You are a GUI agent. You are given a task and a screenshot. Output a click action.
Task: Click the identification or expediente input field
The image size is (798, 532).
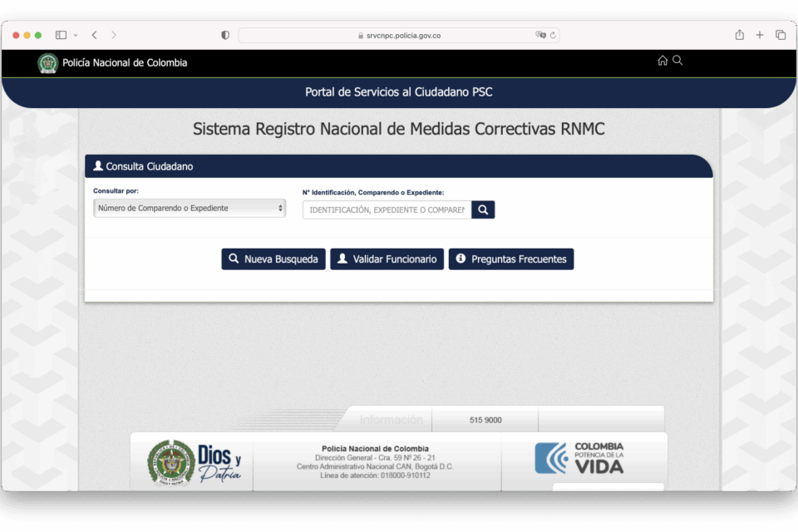387,209
